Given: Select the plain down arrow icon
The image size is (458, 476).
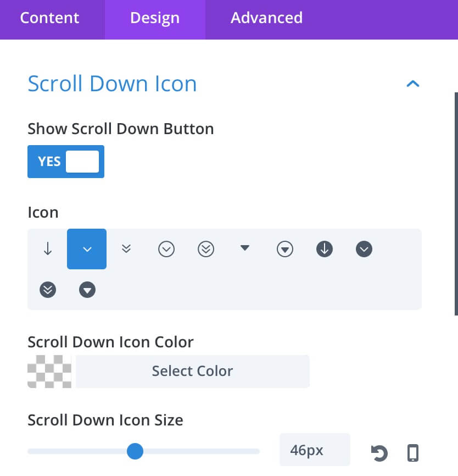Looking at the screenshot, I should point(48,249).
